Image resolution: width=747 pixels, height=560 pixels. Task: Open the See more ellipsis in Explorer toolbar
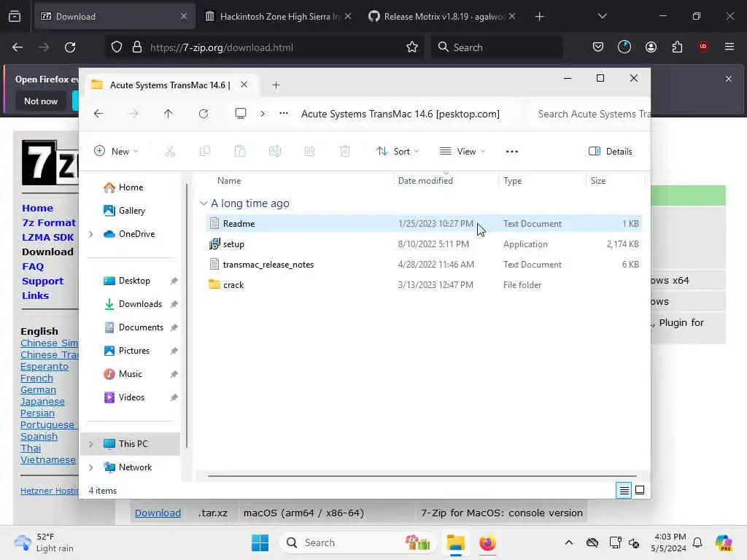[511, 152]
